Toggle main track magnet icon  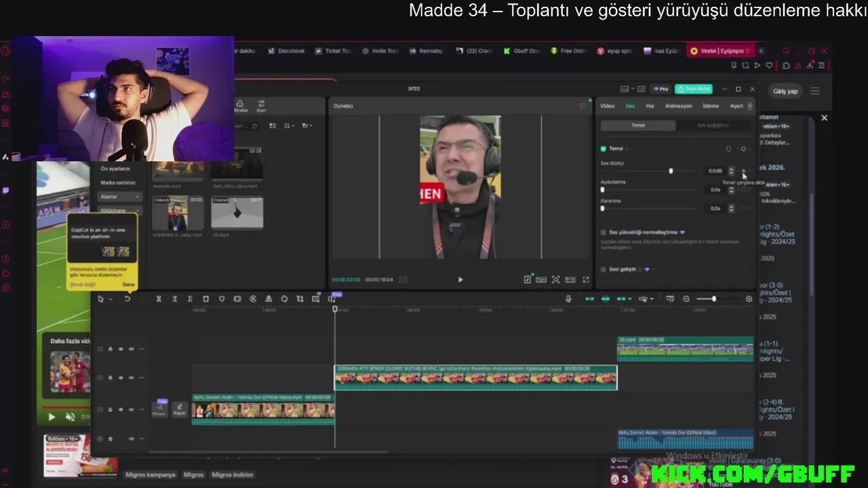(x=589, y=299)
